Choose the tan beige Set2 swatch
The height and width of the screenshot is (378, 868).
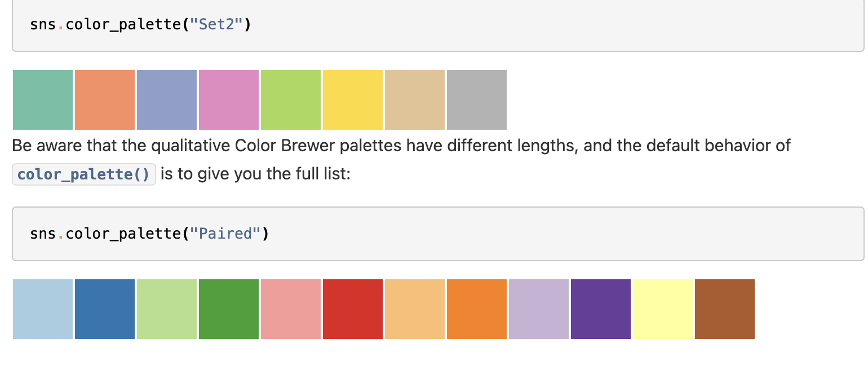point(415,100)
